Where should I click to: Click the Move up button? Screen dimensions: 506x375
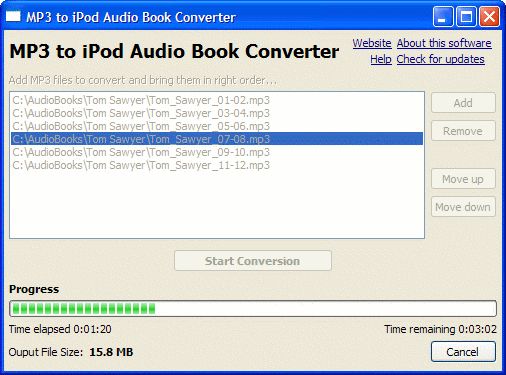click(463, 179)
